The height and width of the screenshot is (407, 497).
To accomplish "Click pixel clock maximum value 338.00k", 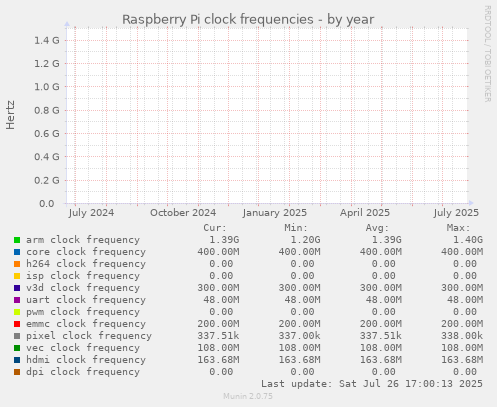I will (462, 336).
